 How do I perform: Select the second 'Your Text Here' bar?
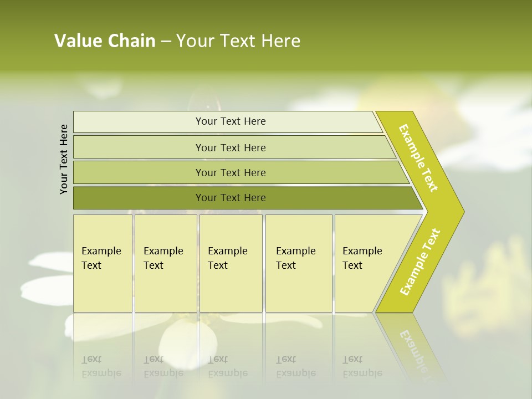tap(234, 147)
